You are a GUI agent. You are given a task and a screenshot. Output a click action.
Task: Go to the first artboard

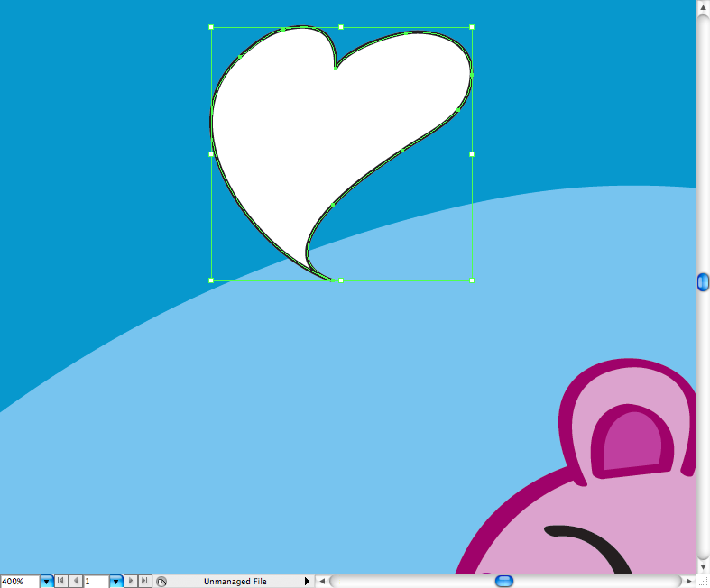click(60, 582)
